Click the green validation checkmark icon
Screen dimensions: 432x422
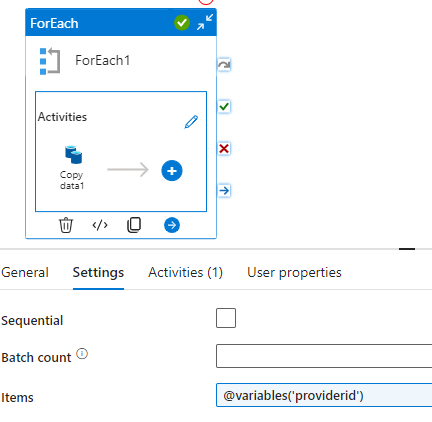(x=182, y=23)
